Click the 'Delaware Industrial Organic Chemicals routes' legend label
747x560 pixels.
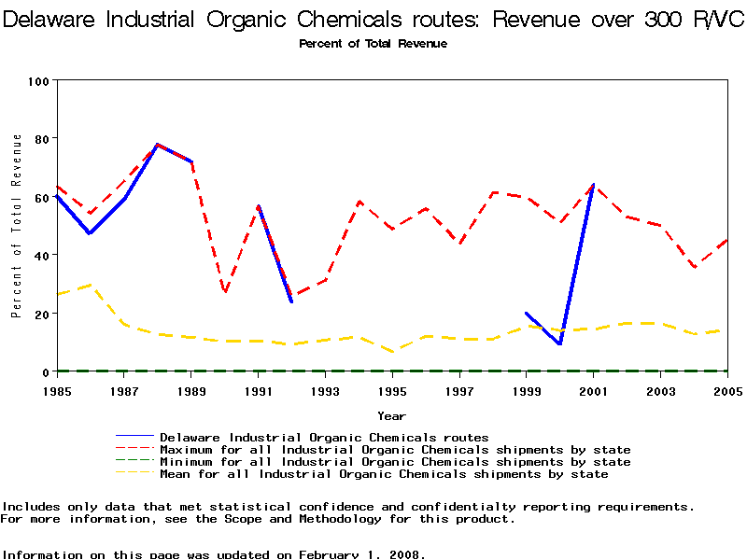pyautogui.click(x=324, y=437)
